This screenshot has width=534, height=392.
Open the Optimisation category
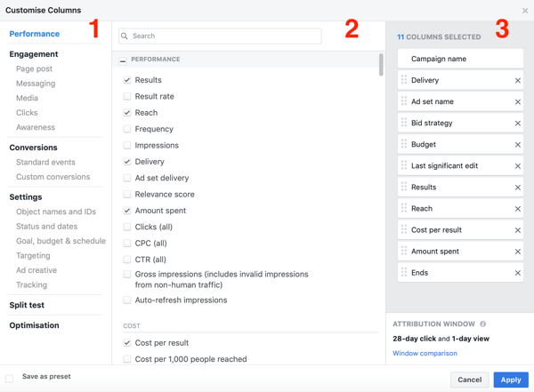point(34,325)
